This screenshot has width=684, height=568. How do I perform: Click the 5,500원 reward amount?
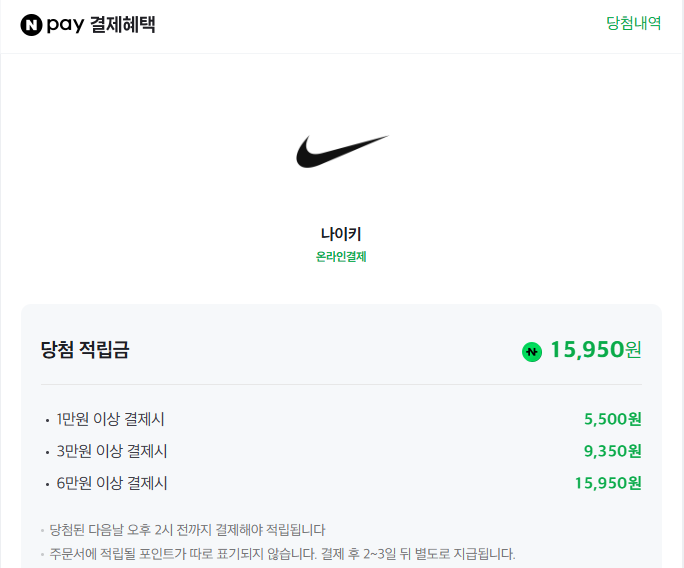pos(612,419)
